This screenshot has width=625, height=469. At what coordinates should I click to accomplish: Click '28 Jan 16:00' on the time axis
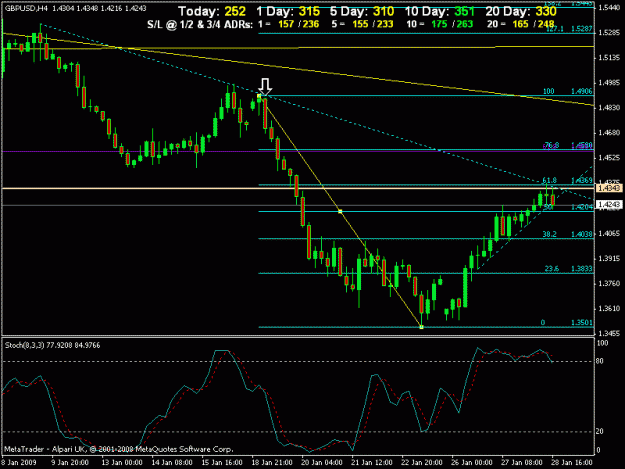[572, 463]
